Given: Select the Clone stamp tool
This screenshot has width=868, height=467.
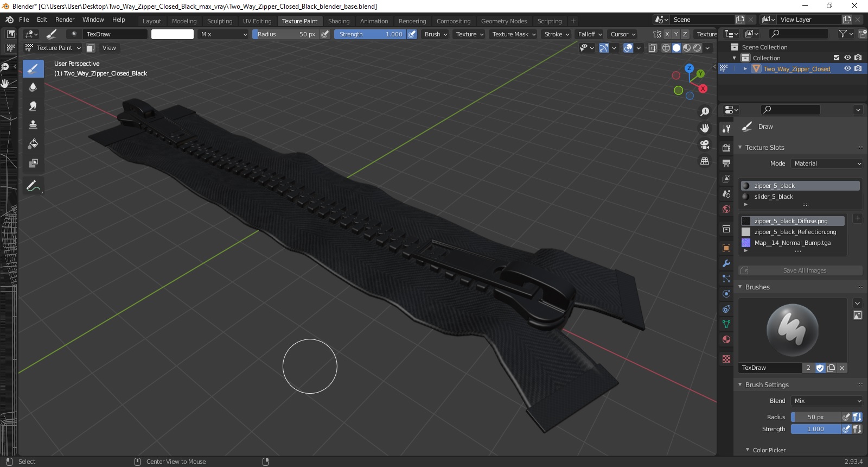Looking at the screenshot, I should [x=33, y=125].
